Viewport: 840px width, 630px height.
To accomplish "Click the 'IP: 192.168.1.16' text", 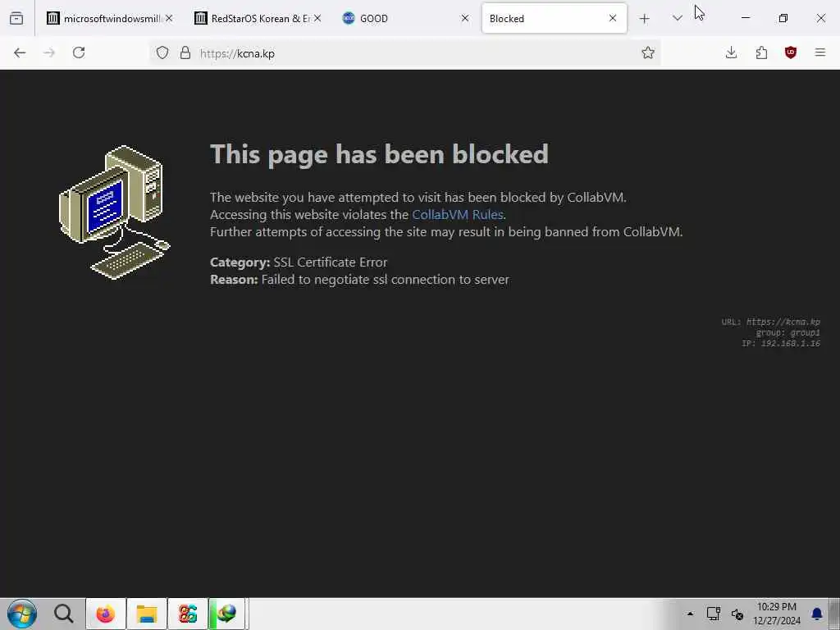I will click(x=781, y=344).
